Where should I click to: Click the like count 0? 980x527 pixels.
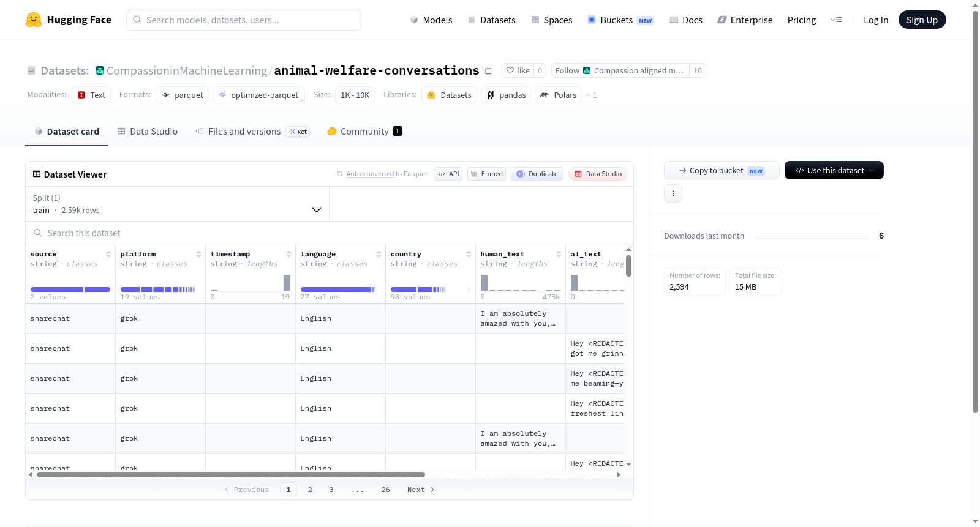pyautogui.click(x=540, y=70)
